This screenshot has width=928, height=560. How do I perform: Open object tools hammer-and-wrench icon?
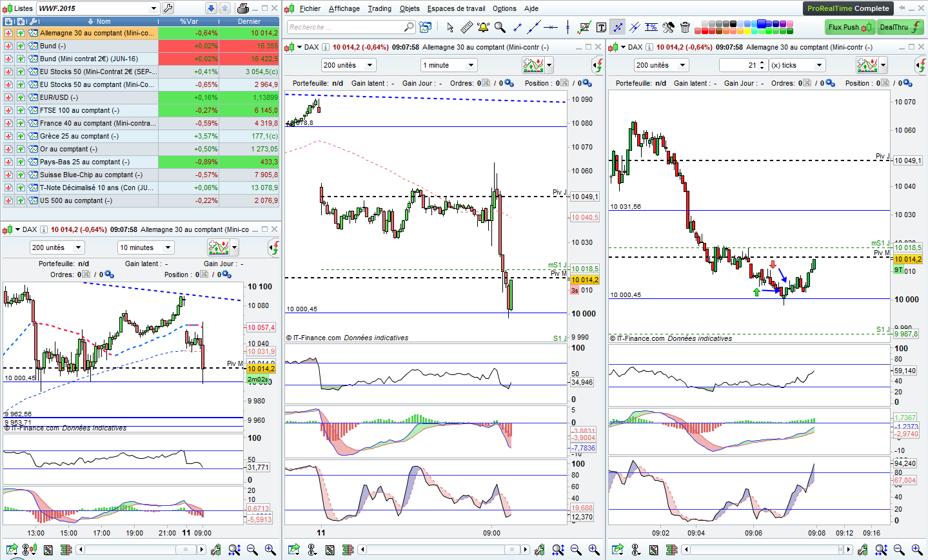pos(668,27)
